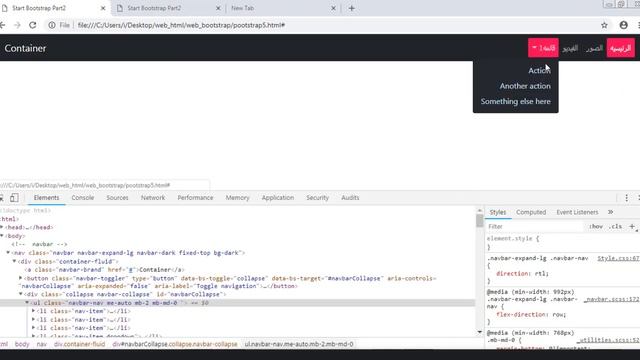The width and height of the screenshot is (640, 360).
Task: Click the Styles Filter input field
Action: point(535,227)
